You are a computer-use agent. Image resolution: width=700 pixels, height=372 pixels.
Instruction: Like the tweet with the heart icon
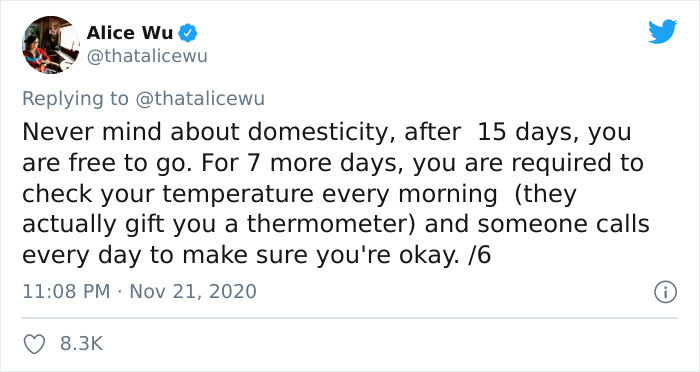[x=34, y=344]
